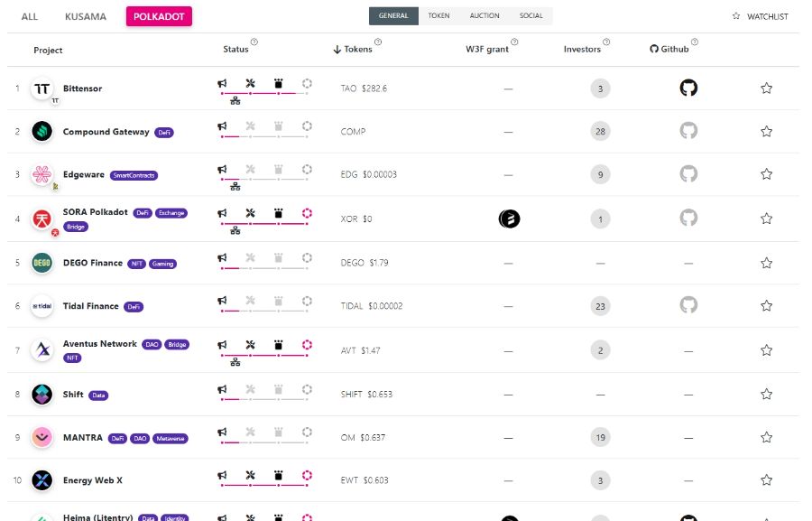This screenshot has height=521, width=812.
Task: Switch to the TOKEN tab
Action: pyautogui.click(x=438, y=16)
